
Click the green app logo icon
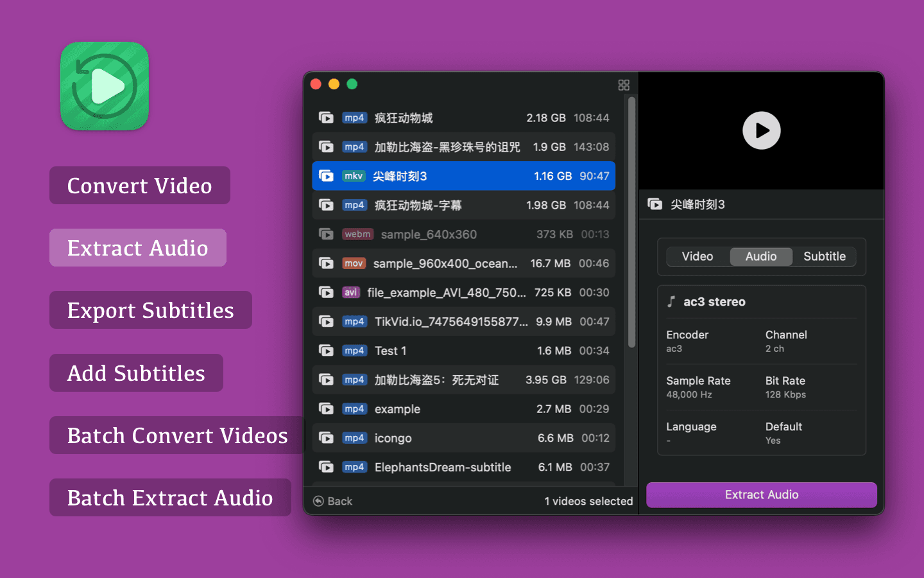(x=105, y=86)
